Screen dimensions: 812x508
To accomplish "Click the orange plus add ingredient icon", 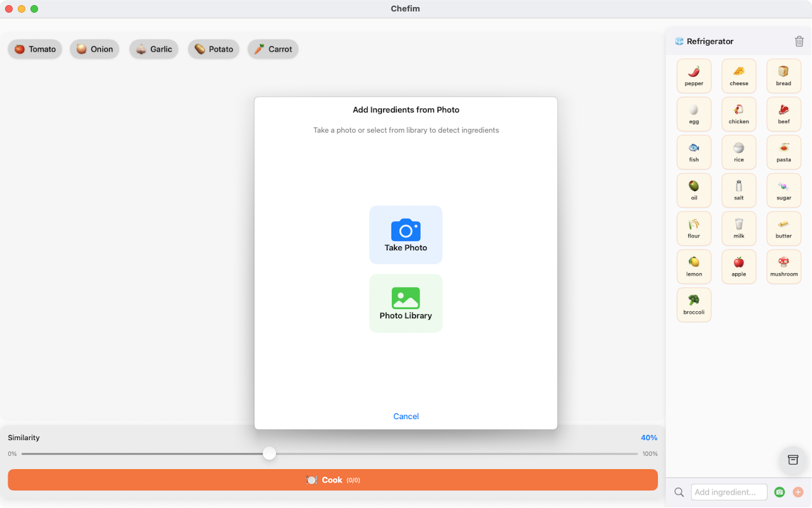I will point(798,492).
